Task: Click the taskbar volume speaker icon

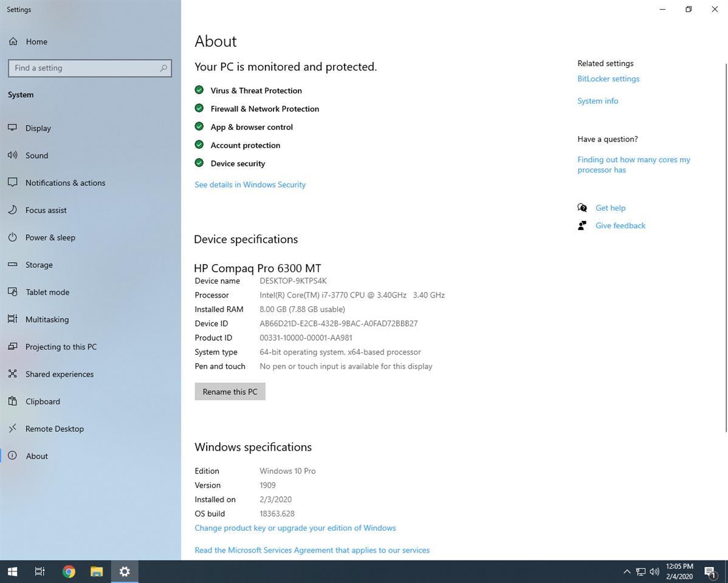Action: click(654, 572)
